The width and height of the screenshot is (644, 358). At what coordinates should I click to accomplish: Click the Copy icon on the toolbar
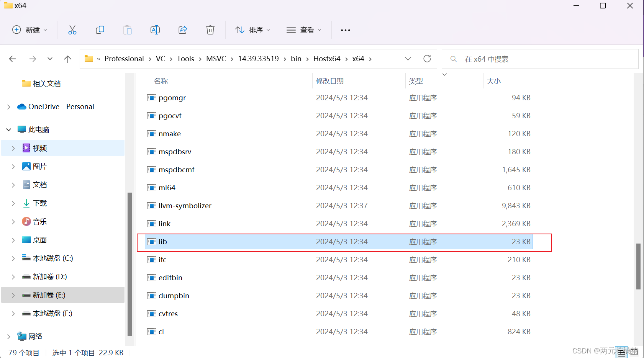tap(100, 29)
